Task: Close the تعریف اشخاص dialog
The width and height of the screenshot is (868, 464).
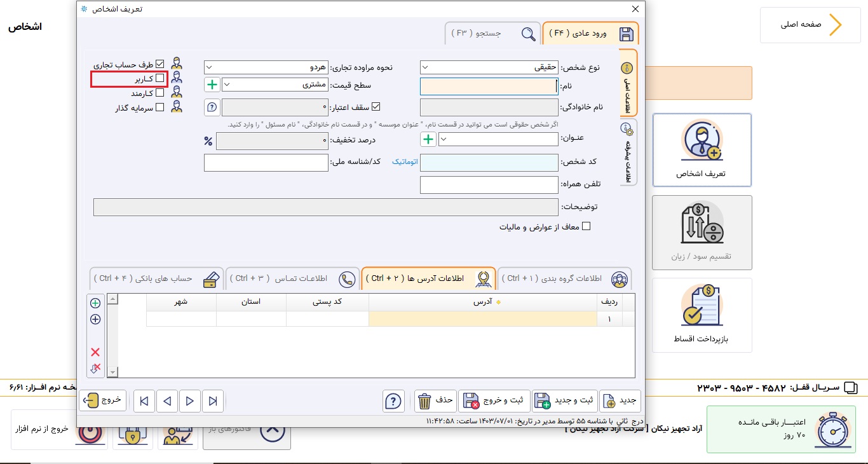Action: coord(635,9)
